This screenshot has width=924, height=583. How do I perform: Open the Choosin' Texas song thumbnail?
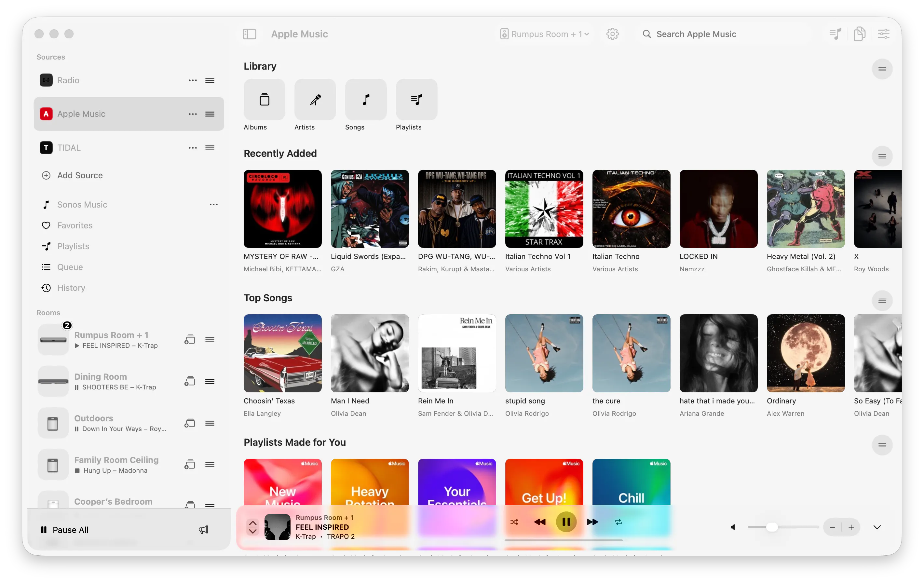point(282,353)
